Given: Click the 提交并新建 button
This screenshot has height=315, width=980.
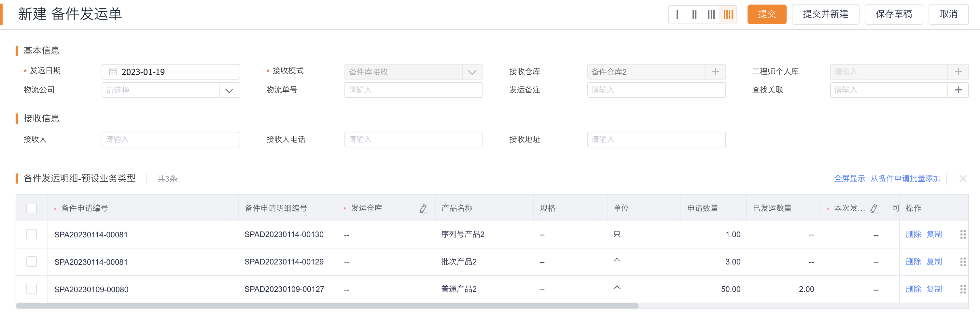Looking at the screenshot, I should (x=826, y=14).
